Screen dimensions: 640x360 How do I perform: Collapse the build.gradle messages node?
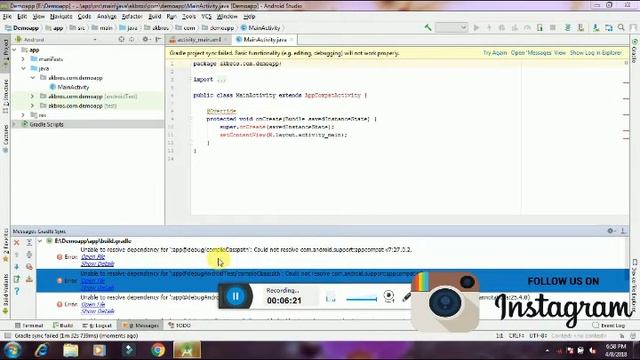pos(40,241)
